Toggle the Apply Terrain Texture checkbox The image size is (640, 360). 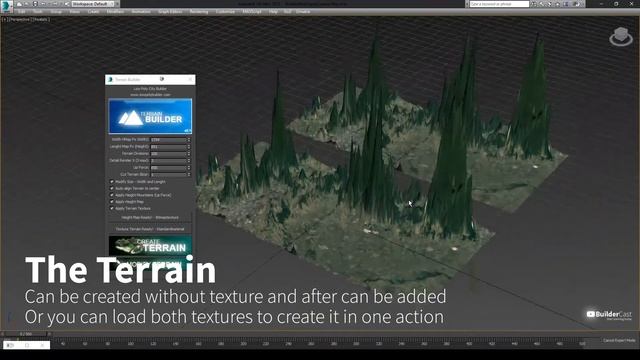click(112, 208)
